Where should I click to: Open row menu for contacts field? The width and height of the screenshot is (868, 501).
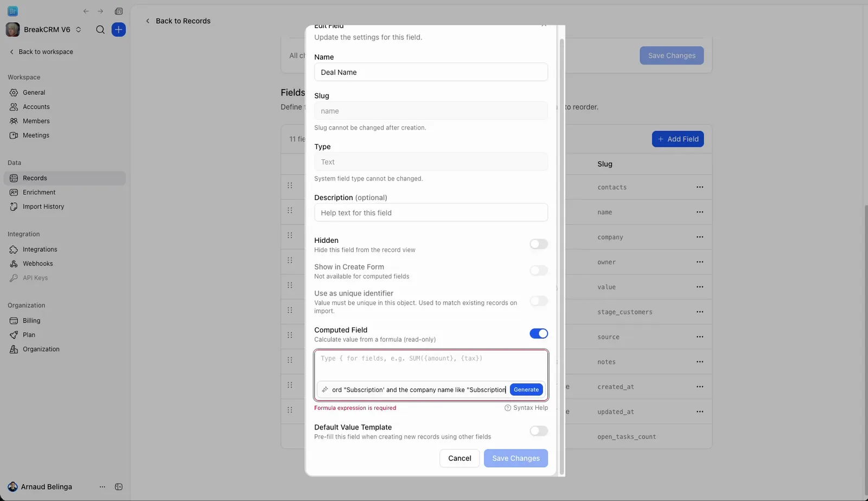pyautogui.click(x=700, y=187)
